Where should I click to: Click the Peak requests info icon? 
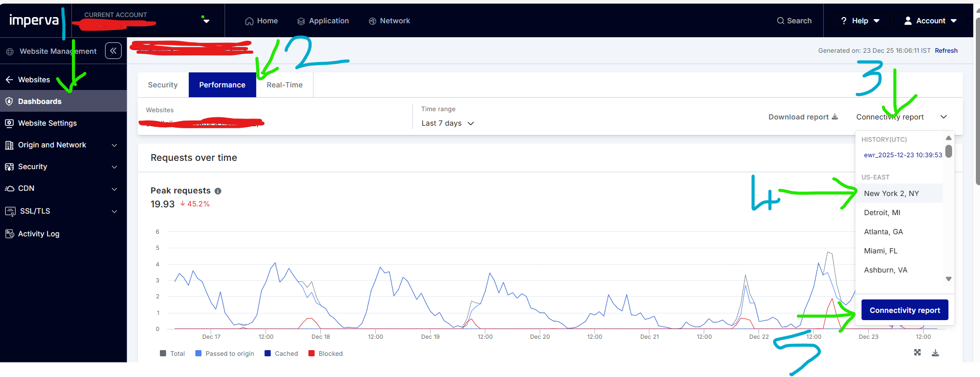[218, 191]
